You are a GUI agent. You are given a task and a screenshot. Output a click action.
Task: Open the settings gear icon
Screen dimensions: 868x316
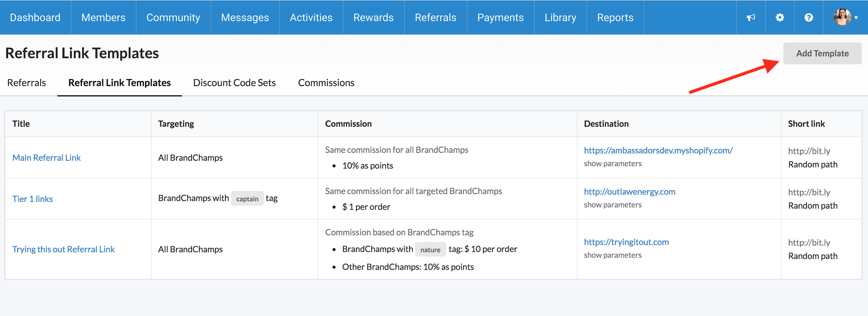pos(780,18)
